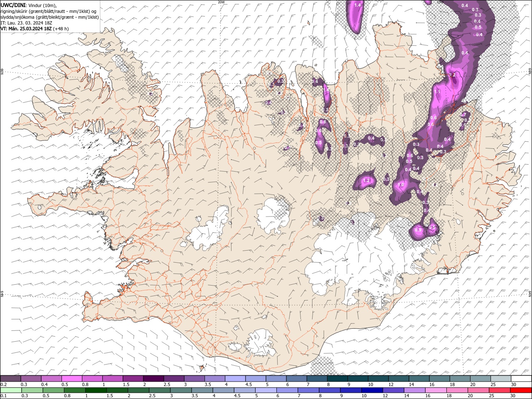Pick rain scale swatch between 3 and 3.5

[181, 390]
